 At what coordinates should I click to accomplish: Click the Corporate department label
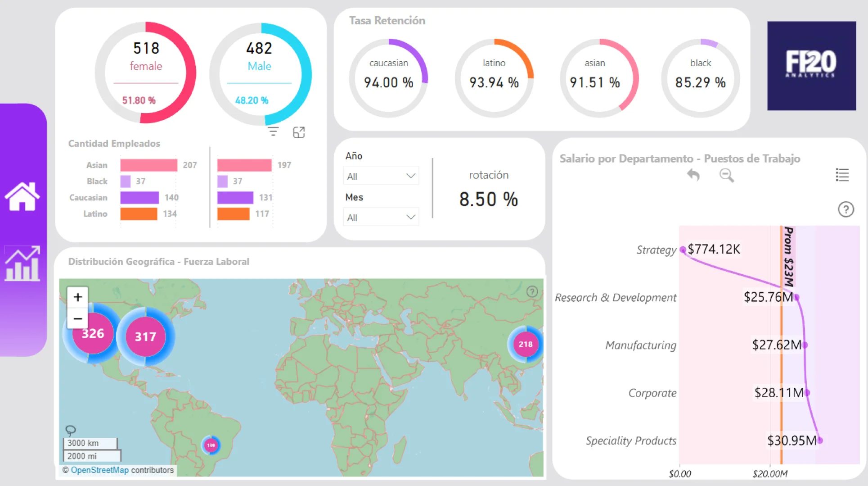652,393
